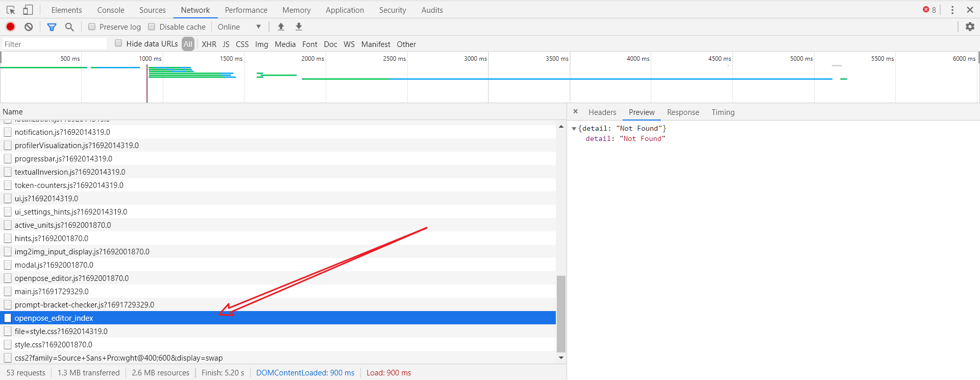Screen dimensions: 980x380
Task: Filter requests by Img type
Action: coord(262,44)
